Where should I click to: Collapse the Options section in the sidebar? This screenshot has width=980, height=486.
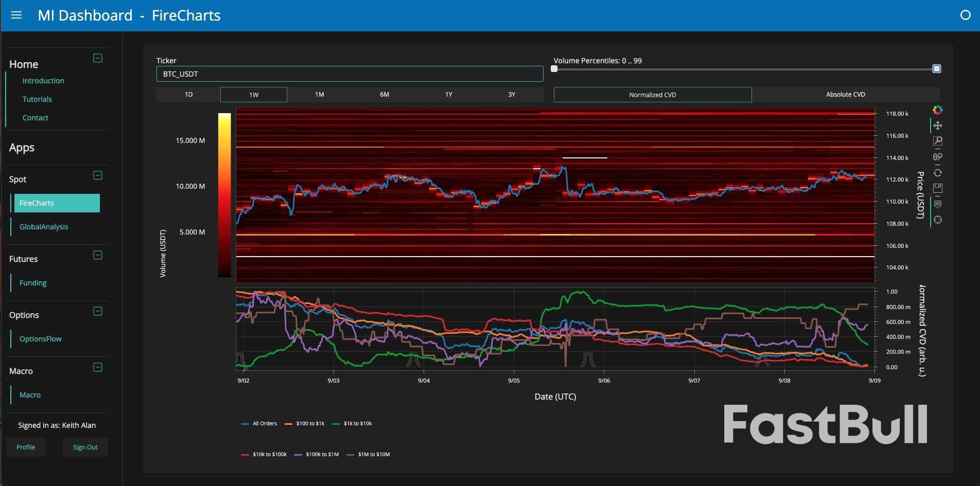(x=97, y=312)
